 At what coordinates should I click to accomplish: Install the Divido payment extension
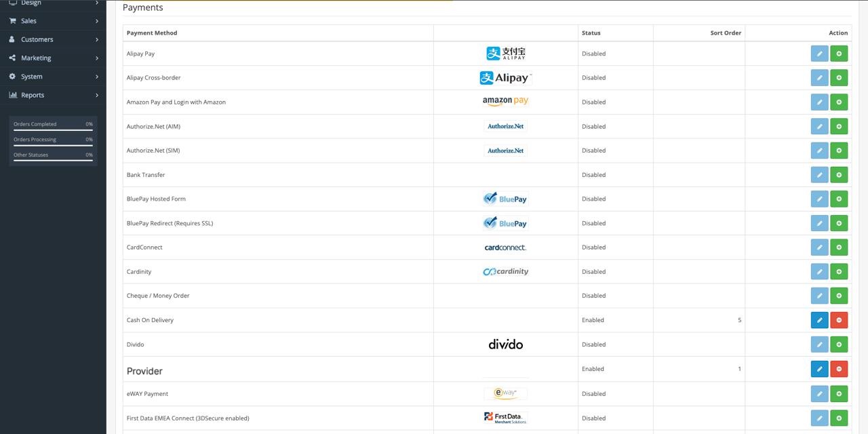tap(839, 344)
